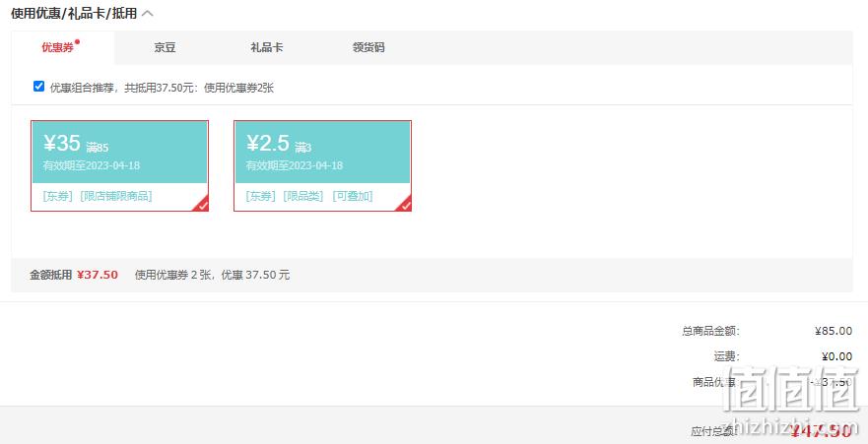Uncheck the 优惠组合推荐 checkbox
This screenshot has height=444, width=868.
click(x=38, y=87)
